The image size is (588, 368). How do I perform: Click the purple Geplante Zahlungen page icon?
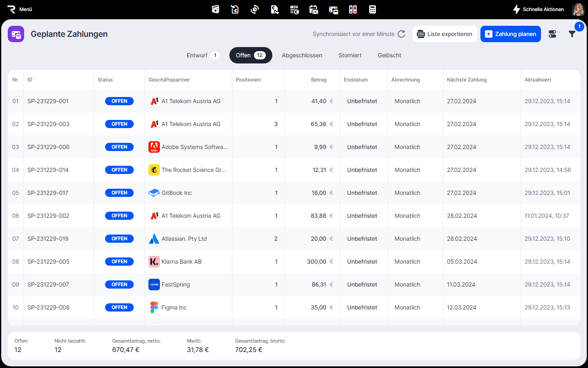pyautogui.click(x=16, y=34)
